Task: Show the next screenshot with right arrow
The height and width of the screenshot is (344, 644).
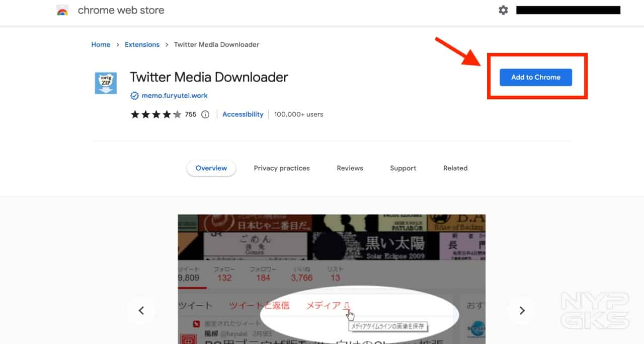Action: coord(522,311)
